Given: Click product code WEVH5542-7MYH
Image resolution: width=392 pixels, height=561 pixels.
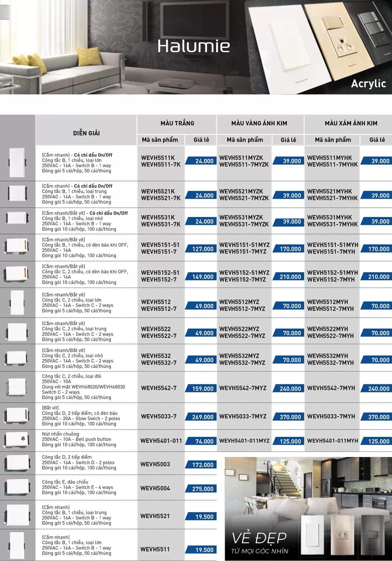Looking at the screenshot, I should pyautogui.click(x=331, y=388).
